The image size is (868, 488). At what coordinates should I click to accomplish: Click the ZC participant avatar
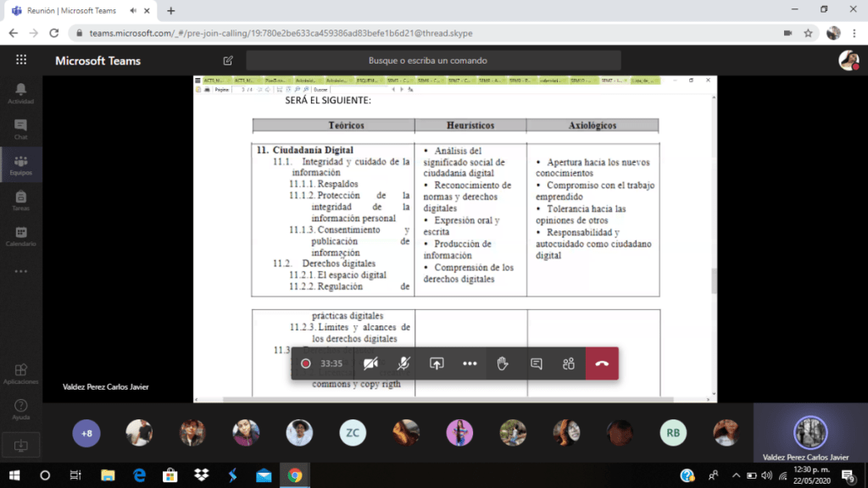pyautogui.click(x=353, y=433)
